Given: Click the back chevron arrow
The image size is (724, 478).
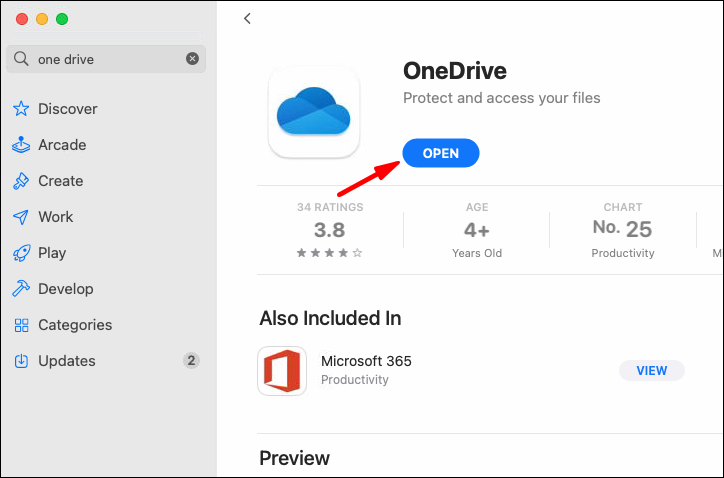Looking at the screenshot, I should tap(247, 18).
